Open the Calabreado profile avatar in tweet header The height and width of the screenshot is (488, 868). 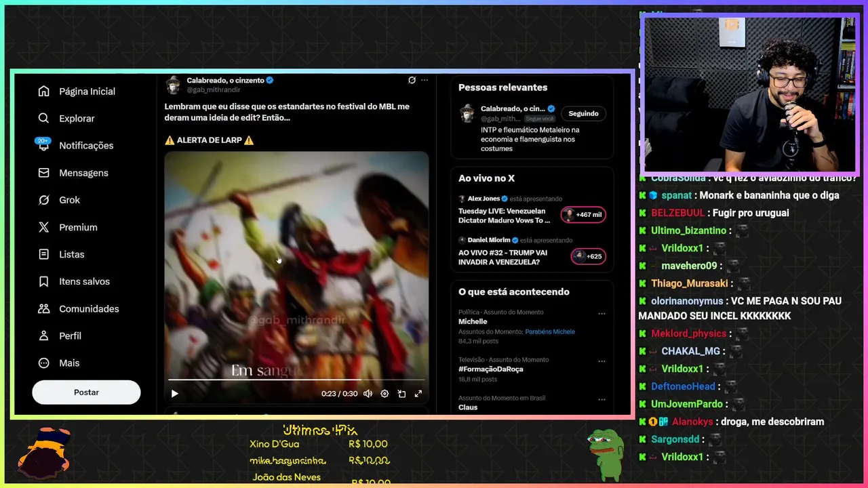pyautogui.click(x=174, y=85)
